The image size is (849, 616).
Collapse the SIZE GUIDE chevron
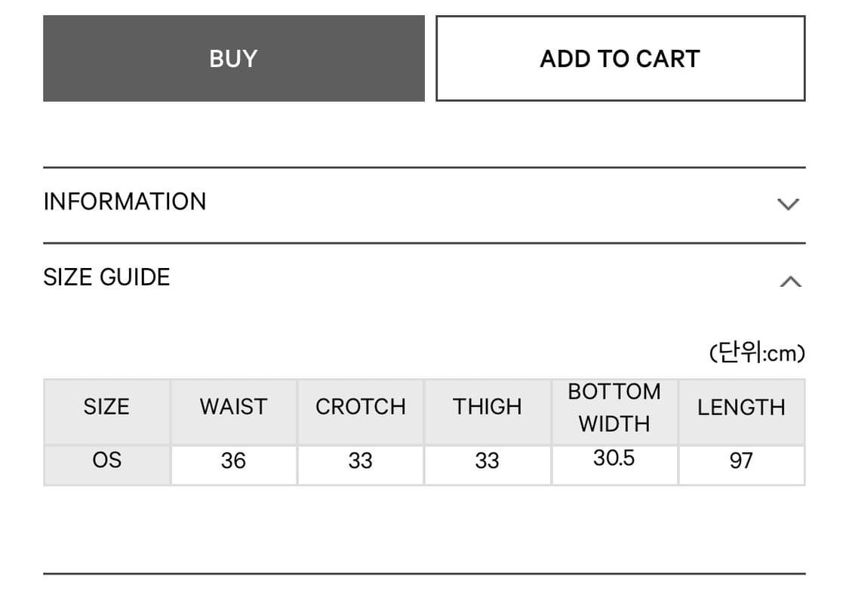click(791, 281)
